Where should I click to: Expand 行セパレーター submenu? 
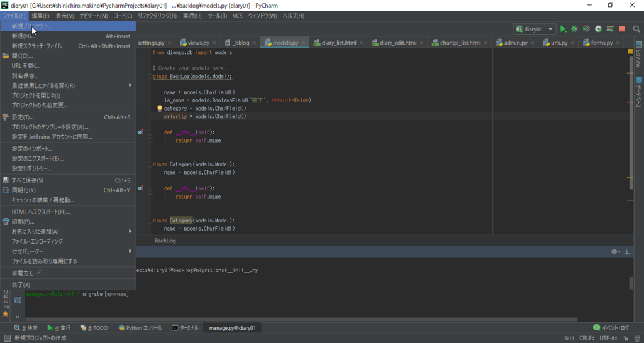pos(68,251)
